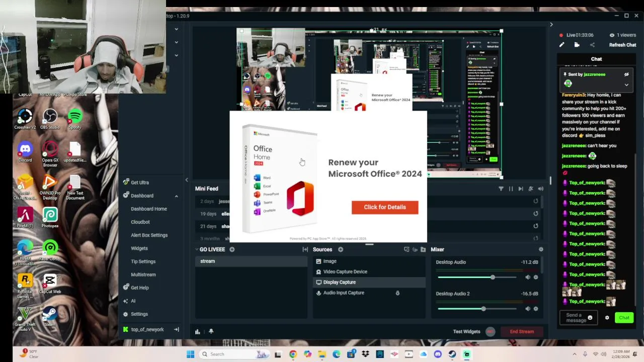Toggle the recording REC button
The height and width of the screenshot is (362, 644).
491,331
